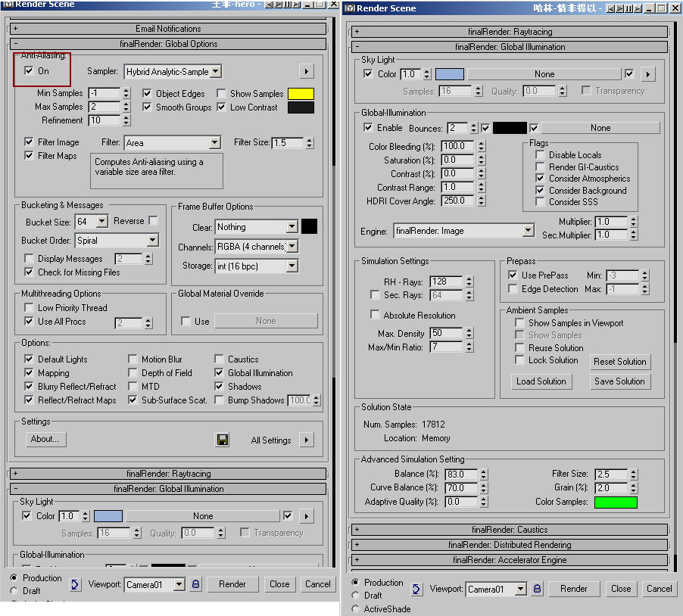Toggle the Object Edges checkbox
Image resolution: width=683 pixels, height=616 pixels.
pyautogui.click(x=147, y=93)
